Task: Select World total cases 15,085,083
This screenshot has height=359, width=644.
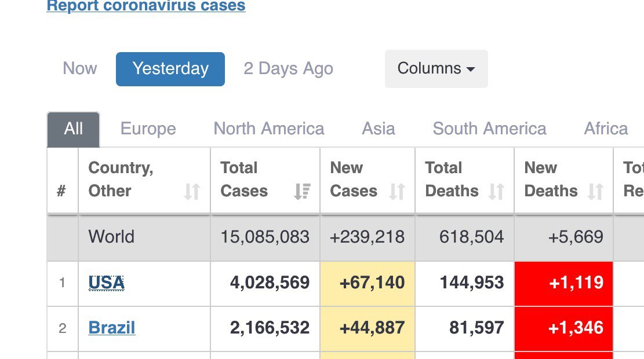Action: tap(265, 237)
